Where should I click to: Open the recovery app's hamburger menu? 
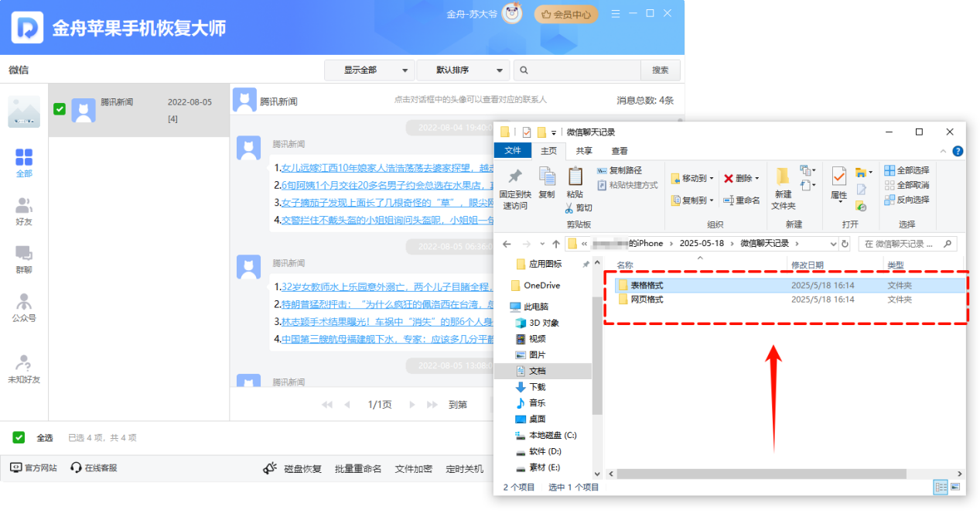click(616, 13)
